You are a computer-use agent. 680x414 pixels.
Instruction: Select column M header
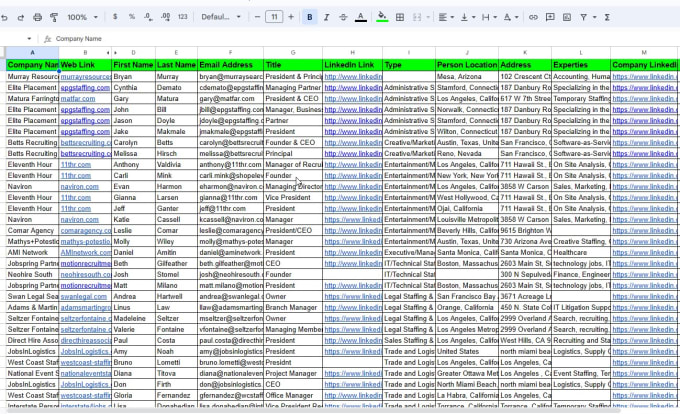[644, 52]
